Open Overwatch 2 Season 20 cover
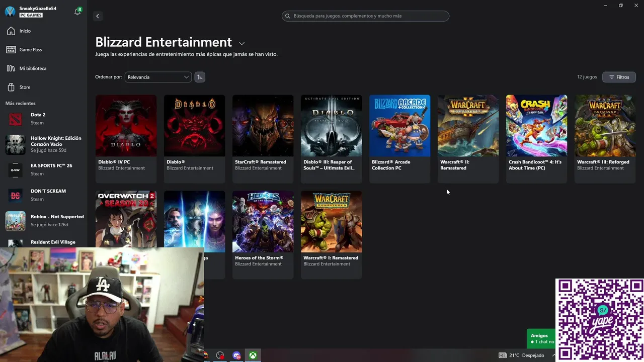Screen dimensions: 644x362 click(126, 219)
